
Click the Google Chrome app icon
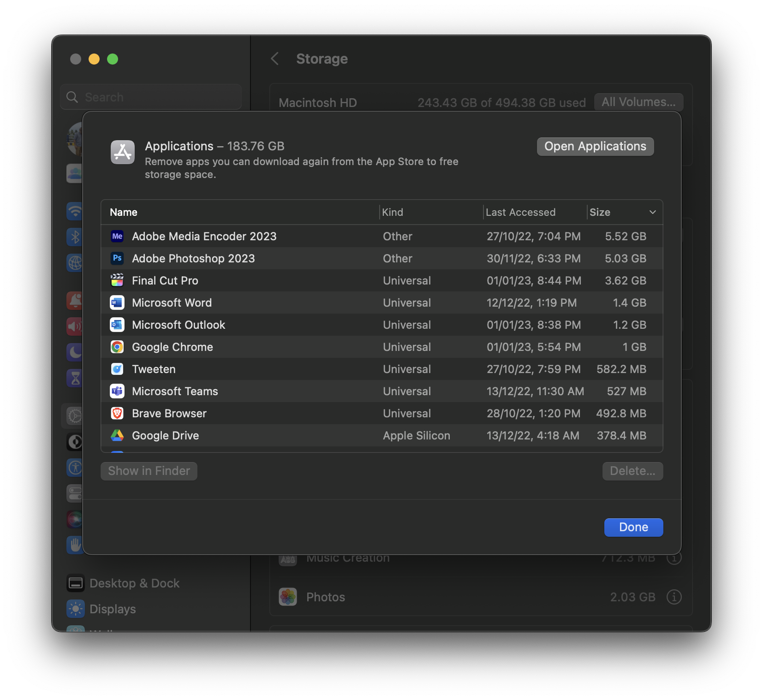coord(117,347)
